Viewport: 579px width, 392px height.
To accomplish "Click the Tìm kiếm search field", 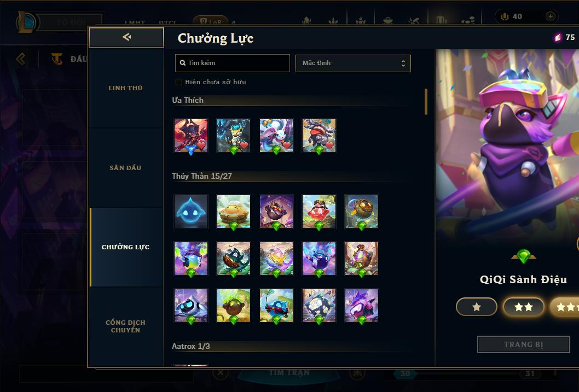I will pos(232,63).
